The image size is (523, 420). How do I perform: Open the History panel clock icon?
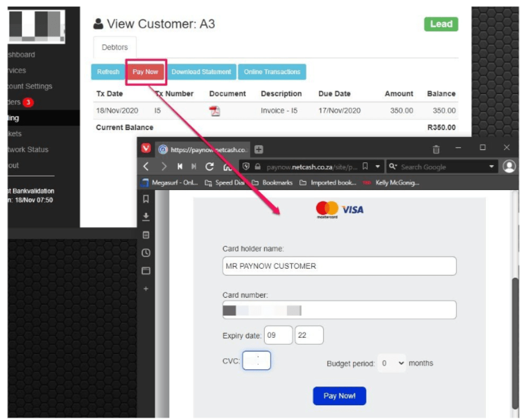click(146, 253)
